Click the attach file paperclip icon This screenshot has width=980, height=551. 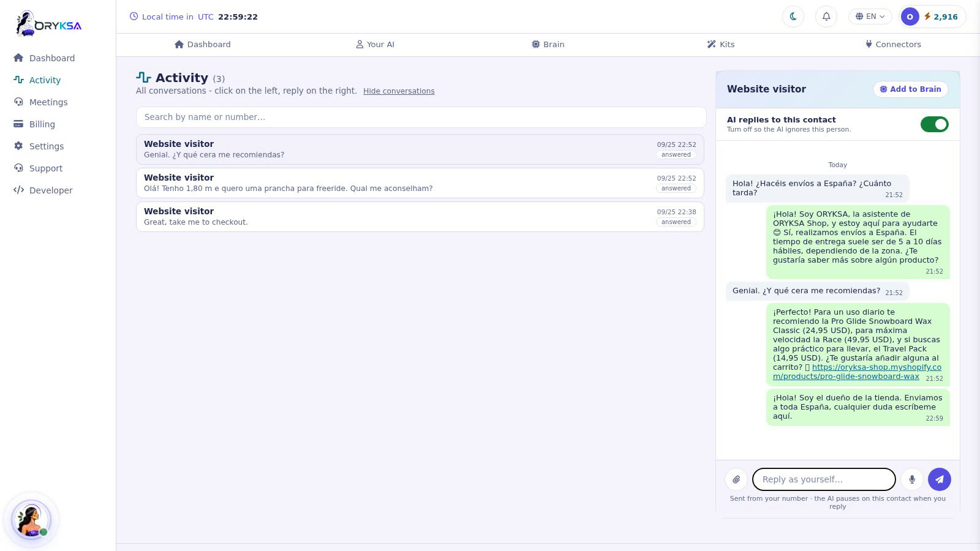pos(736,479)
